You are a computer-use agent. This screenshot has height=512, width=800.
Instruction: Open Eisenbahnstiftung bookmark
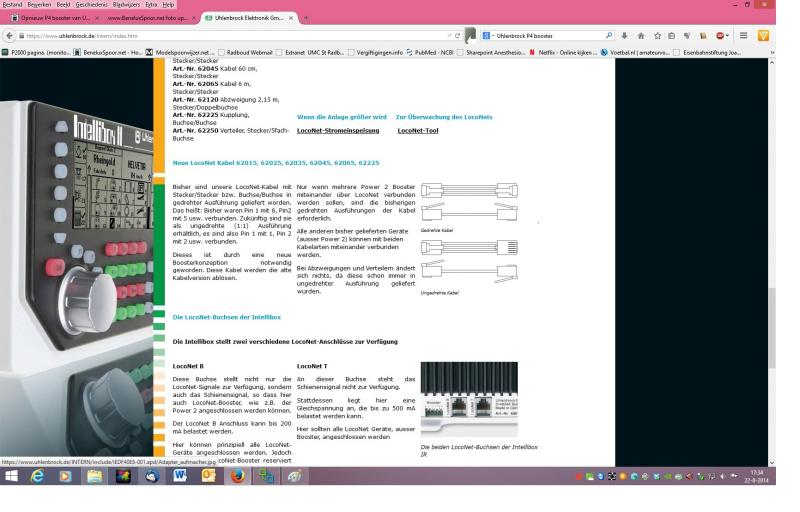point(707,53)
